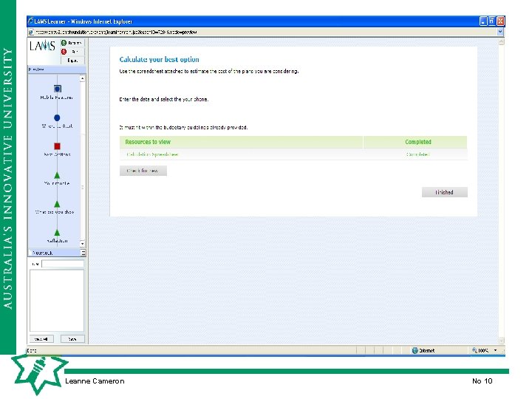
Task: Select the second green triangle activity icon
Action: 57,204
